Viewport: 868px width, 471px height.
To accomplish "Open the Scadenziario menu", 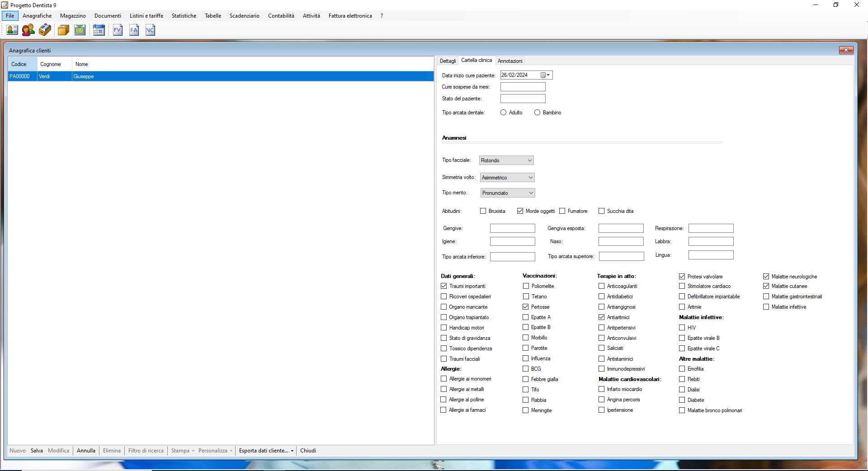I will coord(245,16).
